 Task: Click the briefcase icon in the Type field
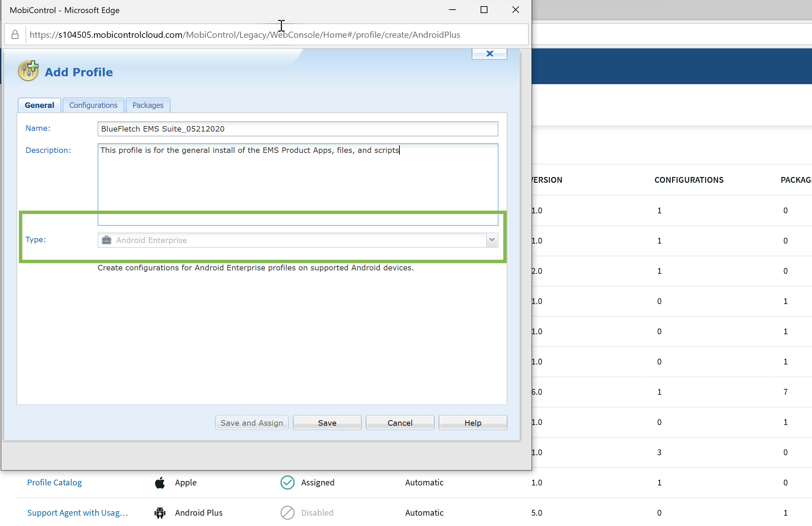tap(107, 240)
